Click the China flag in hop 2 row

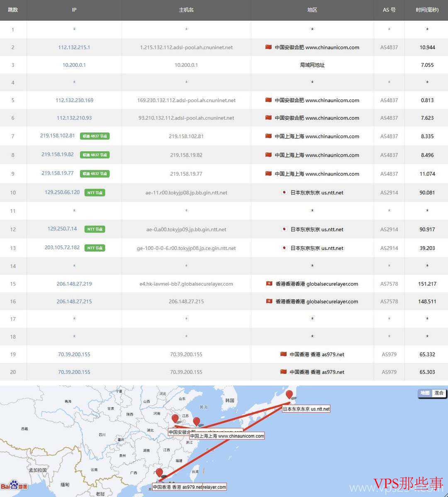[268, 47]
